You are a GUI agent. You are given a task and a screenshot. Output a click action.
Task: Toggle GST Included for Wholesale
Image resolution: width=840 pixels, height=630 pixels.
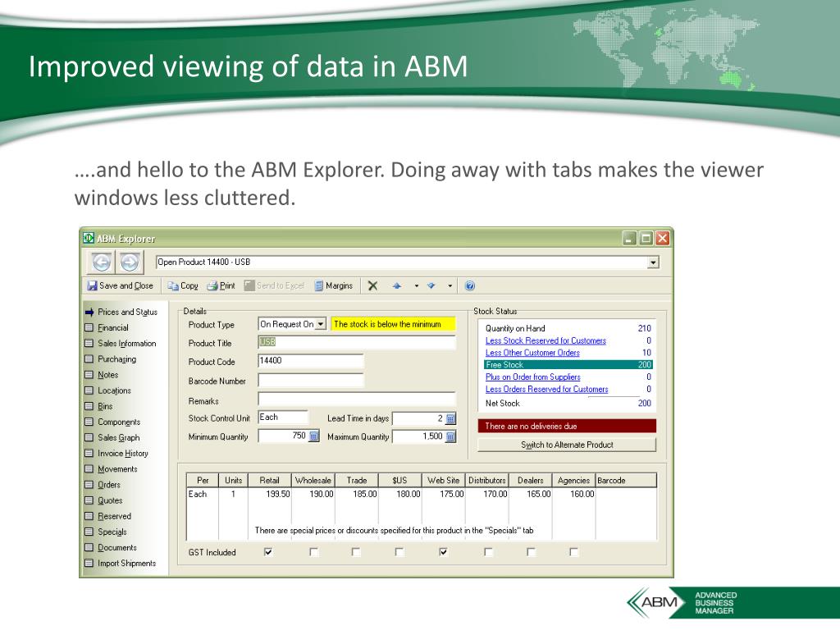point(314,552)
